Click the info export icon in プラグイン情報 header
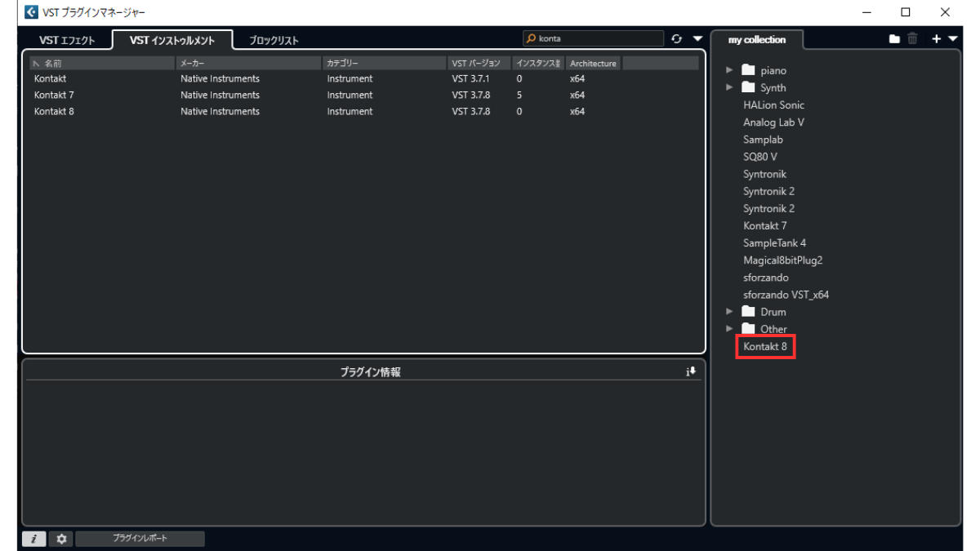The height and width of the screenshot is (551, 980). [692, 371]
